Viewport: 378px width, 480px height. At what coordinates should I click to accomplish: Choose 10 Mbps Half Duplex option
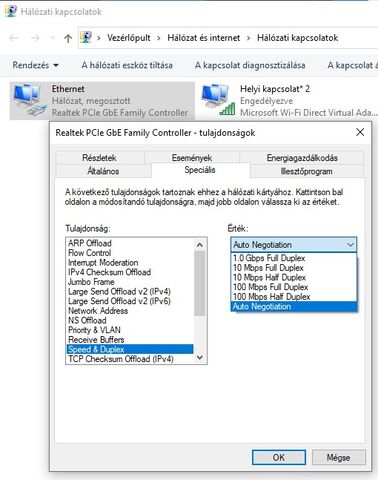(294, 278)
